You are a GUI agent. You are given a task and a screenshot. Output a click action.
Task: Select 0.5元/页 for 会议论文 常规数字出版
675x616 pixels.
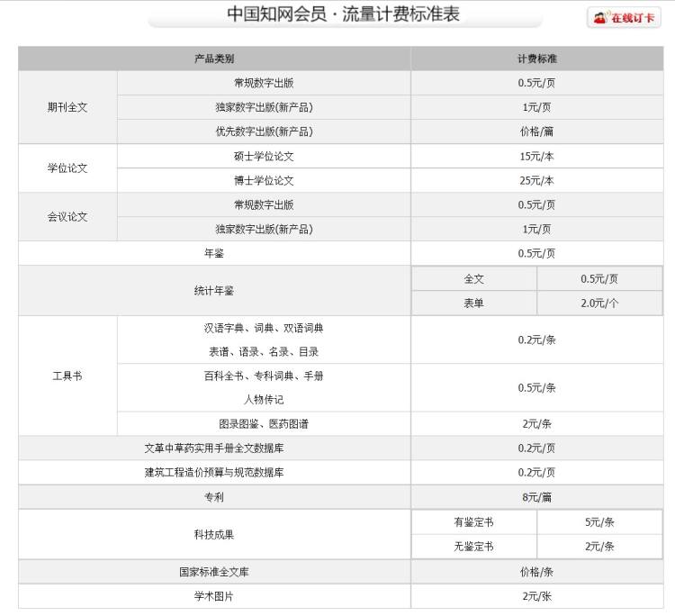[536, 204]
